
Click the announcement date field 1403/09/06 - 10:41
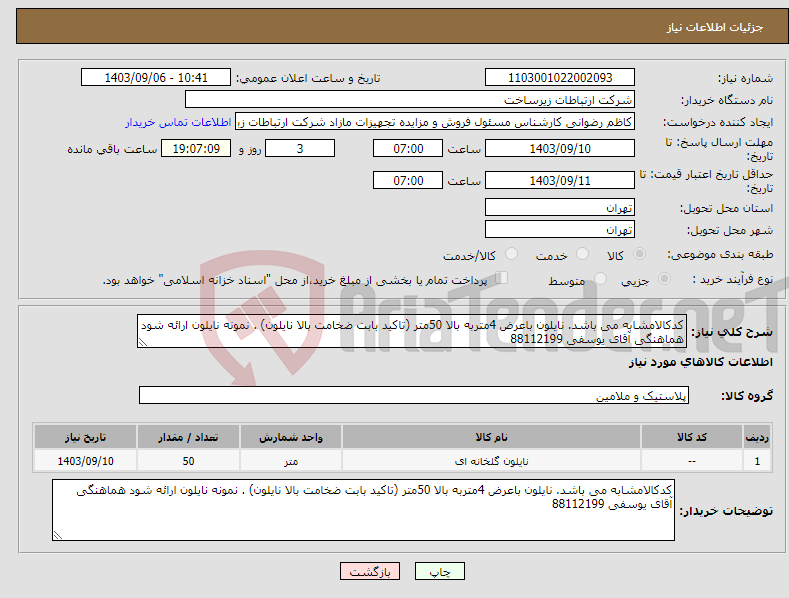tap(156, 78)
